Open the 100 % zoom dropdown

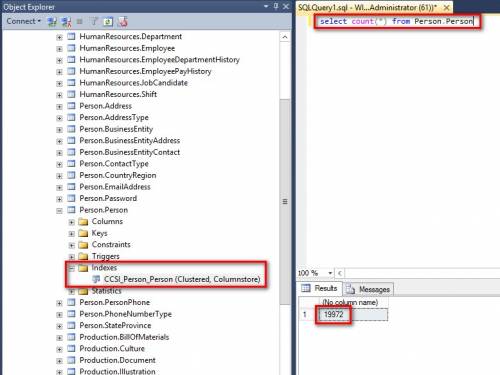pos(330,273)
